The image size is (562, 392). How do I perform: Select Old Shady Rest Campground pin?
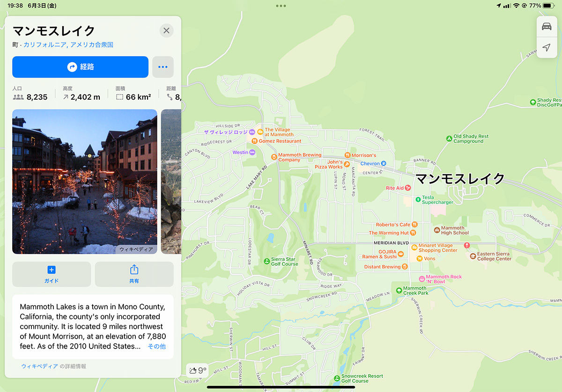[x=449, y=138]
